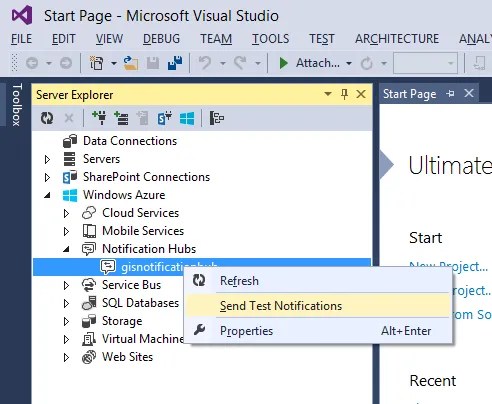Choose Refresh from the context menu
The height and width of the screenshot is (404, 492).
(317, 281)
